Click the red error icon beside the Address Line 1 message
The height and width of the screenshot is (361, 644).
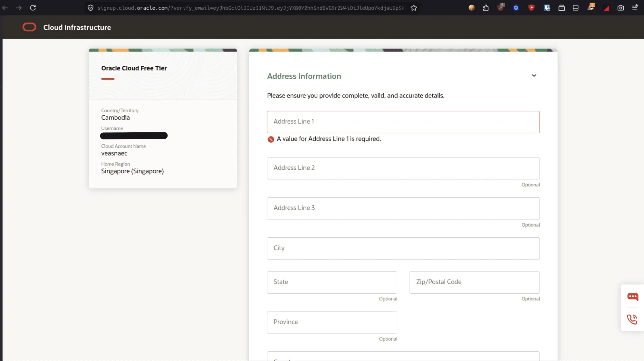click(x=271, y=139)
